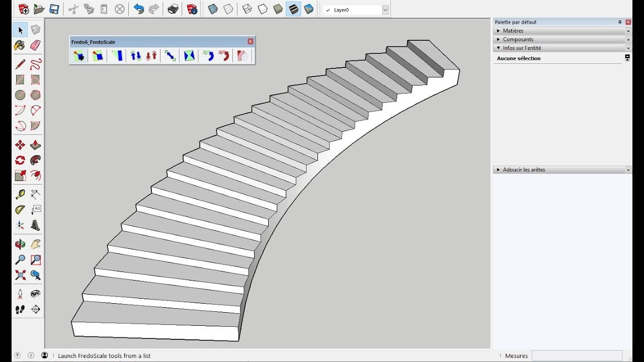The width and height of the screenshot is (644, 362).
Task: Click FredoScale red up-down arrows icon
Action: [x=151, y=56]
